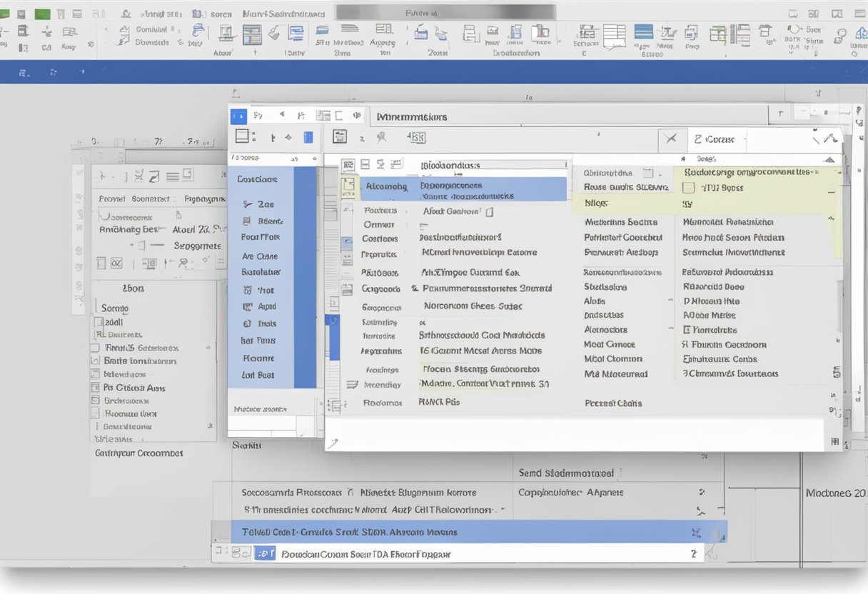Select the blue highlighter icon in the dialog toolbar

pos(308,137)
